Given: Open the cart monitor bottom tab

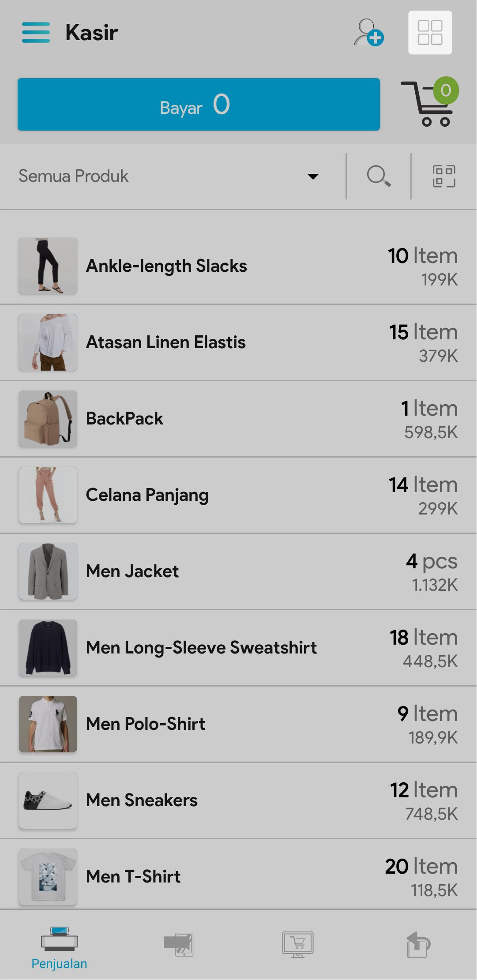Looking at the screenshot, I should [x=298, y=944].
